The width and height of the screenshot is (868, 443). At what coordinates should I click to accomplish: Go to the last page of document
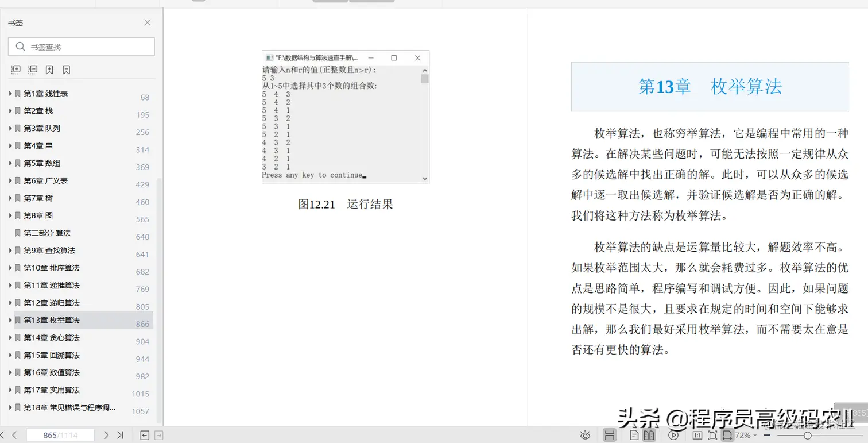[121, 435]
